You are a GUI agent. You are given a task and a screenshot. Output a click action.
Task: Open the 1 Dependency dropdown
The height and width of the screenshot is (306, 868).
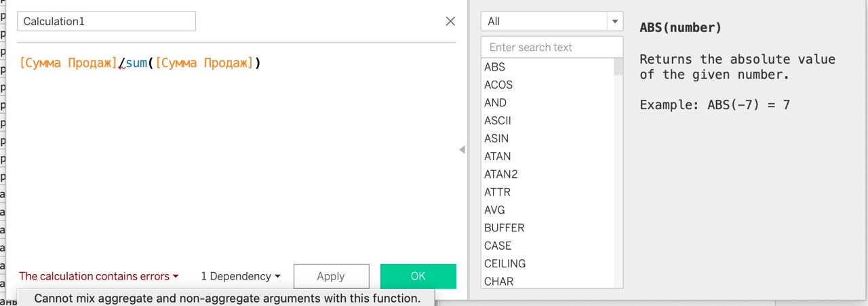click(x=241, y=276)
